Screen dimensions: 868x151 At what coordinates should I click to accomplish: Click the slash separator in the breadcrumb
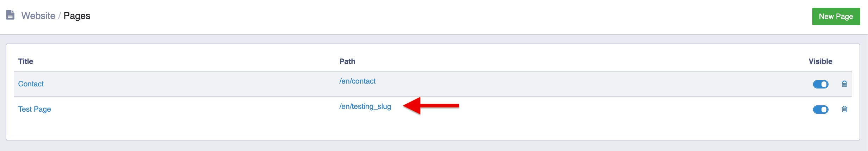[x=60, y=16]
